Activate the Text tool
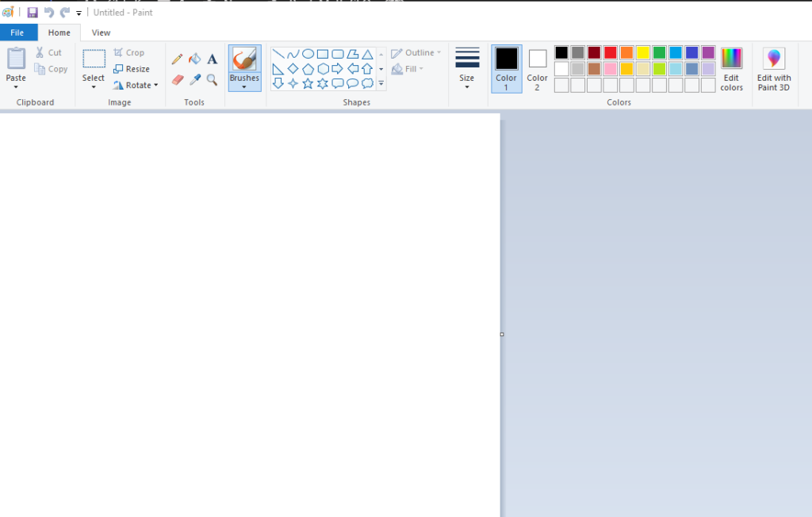The width and height of the screenshot is (812, 517). pyautogui.click(x=213, y=59)
